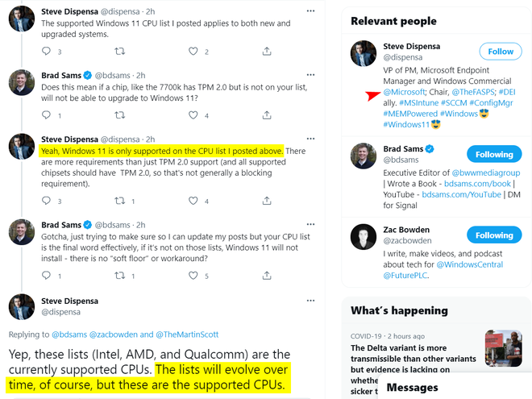Open more options on highlighted Steve tweet
The width and height of the screenshot is (532, 399).
tap(311, 139)
